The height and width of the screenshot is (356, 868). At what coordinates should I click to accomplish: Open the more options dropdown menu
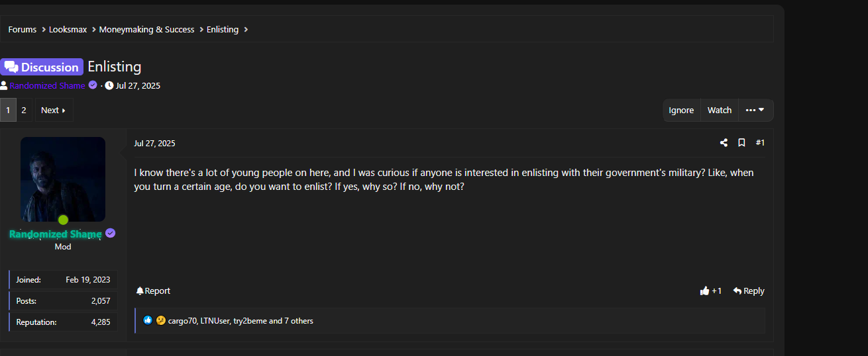click(755, 111)
